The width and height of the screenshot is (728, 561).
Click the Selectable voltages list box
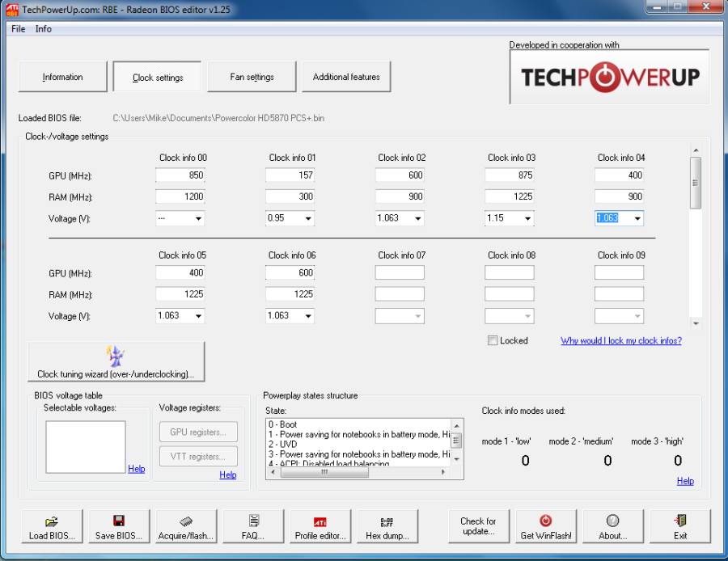coord(86,447)
